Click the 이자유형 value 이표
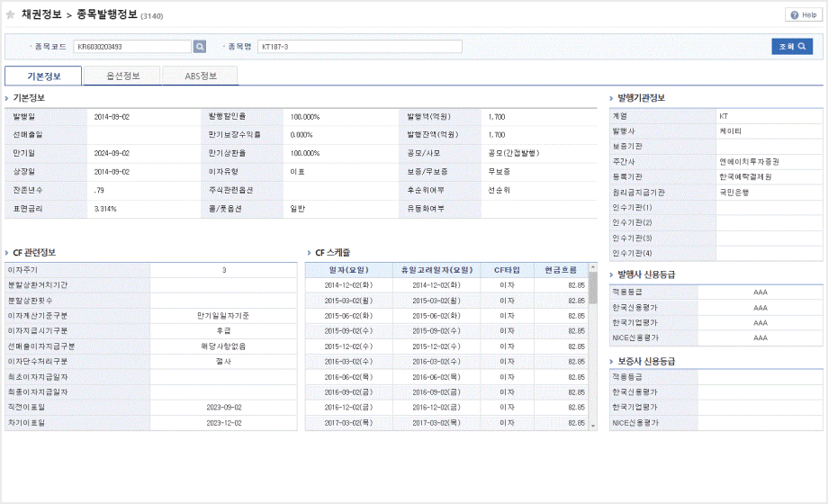 [297, 172]
